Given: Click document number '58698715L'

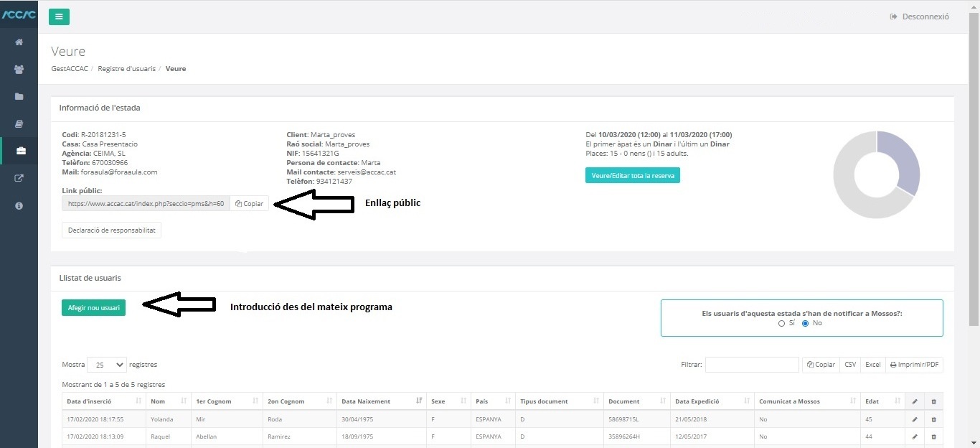Looking at the screenshot, I should pyautogui.click(x=623, y=419).
